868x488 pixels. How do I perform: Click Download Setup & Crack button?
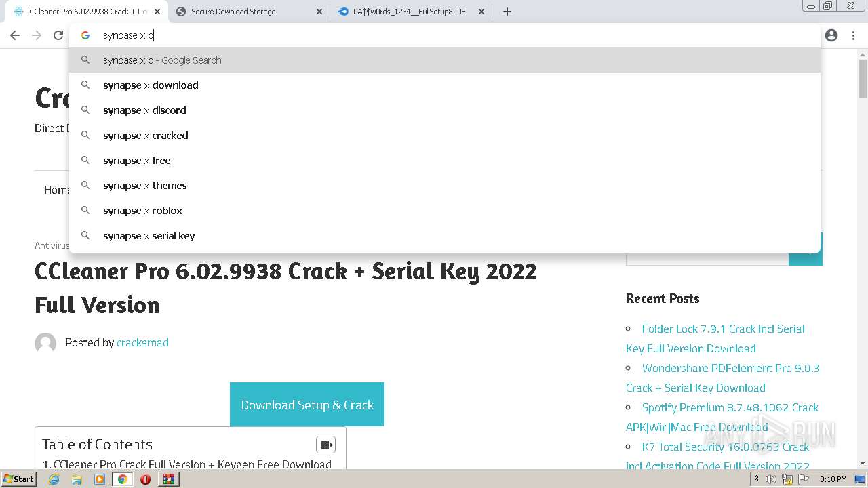click(307, 405)
